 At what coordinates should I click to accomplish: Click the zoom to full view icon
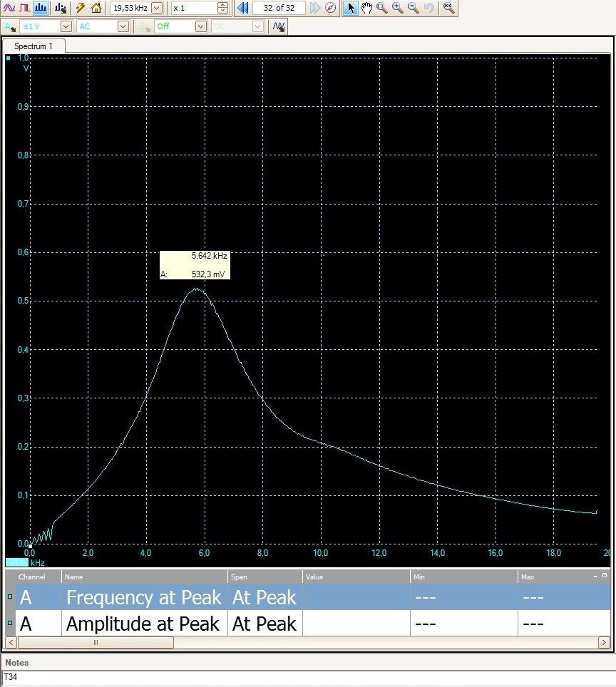[449, 8]
